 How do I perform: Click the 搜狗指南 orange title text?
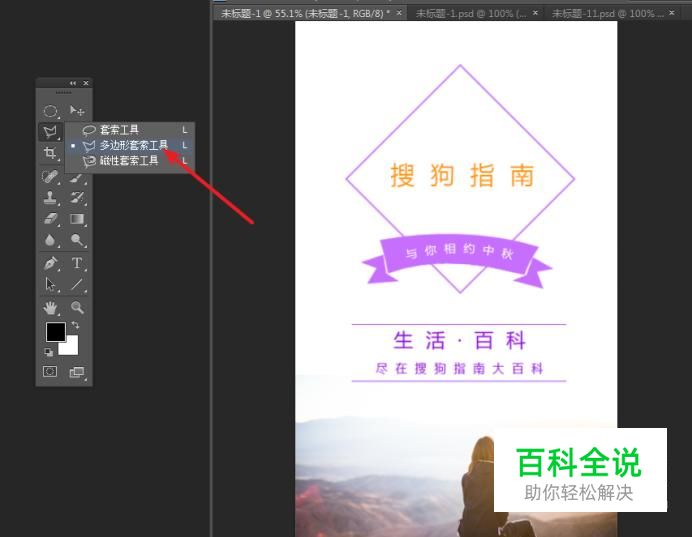[462, 175]
